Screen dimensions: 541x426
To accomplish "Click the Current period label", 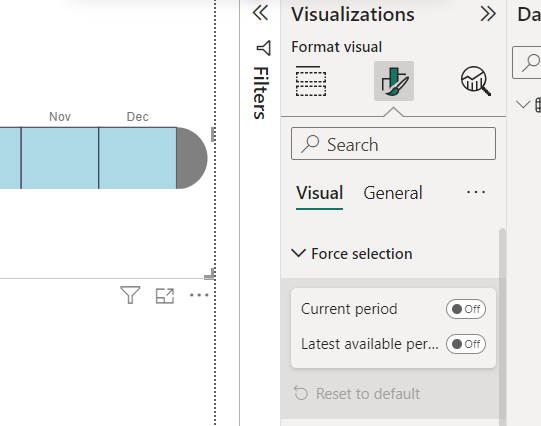I will click(349, 309).
